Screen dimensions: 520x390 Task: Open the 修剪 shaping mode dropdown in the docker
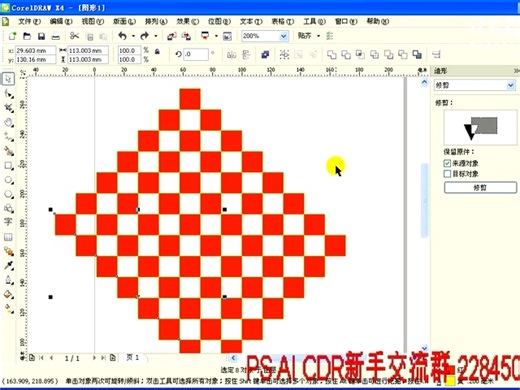[510, 85]
